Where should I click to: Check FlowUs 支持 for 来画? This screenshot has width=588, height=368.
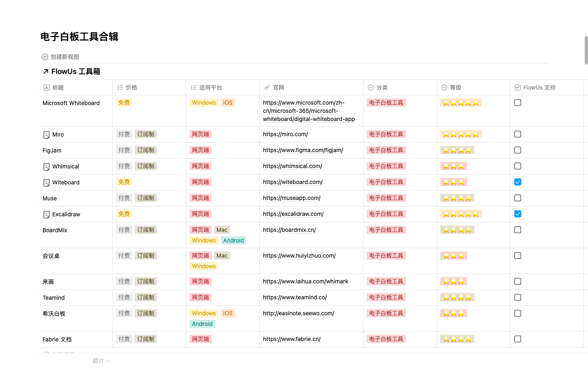click(518, 281)
